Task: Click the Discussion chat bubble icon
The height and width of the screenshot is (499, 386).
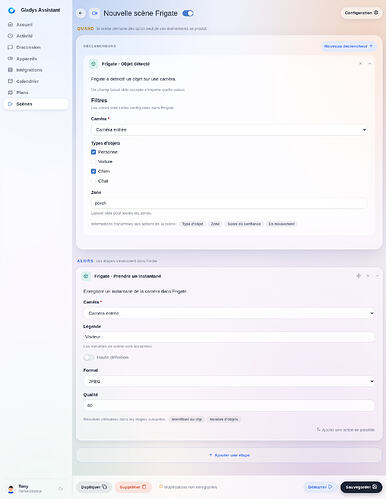Action: click(10, 47)
